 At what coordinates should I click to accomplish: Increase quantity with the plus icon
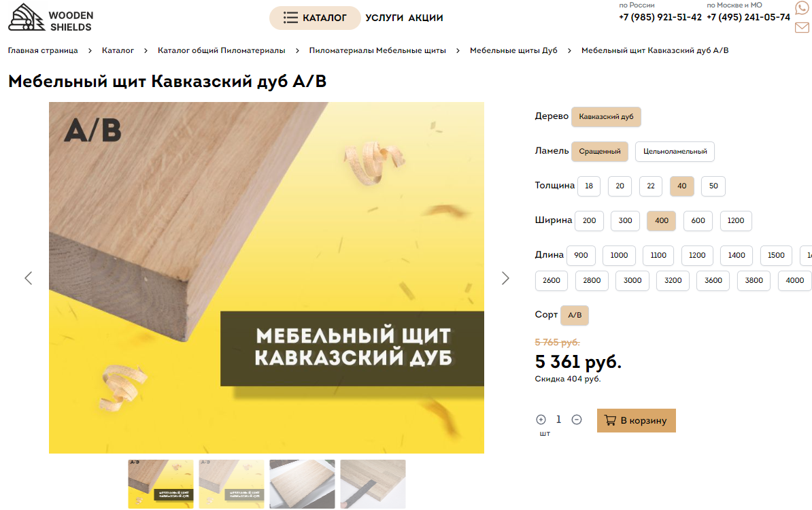pyautogui.click(x=541, y=420)
